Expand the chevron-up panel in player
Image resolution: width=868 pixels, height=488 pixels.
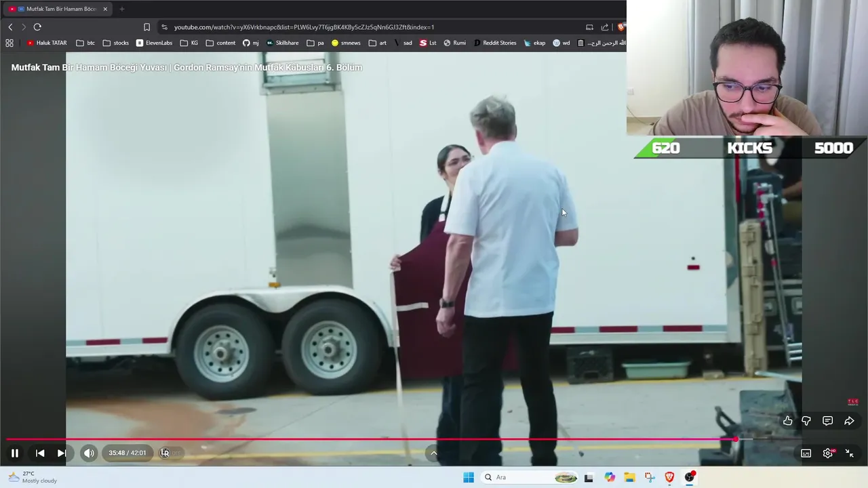tap(434, 453)
